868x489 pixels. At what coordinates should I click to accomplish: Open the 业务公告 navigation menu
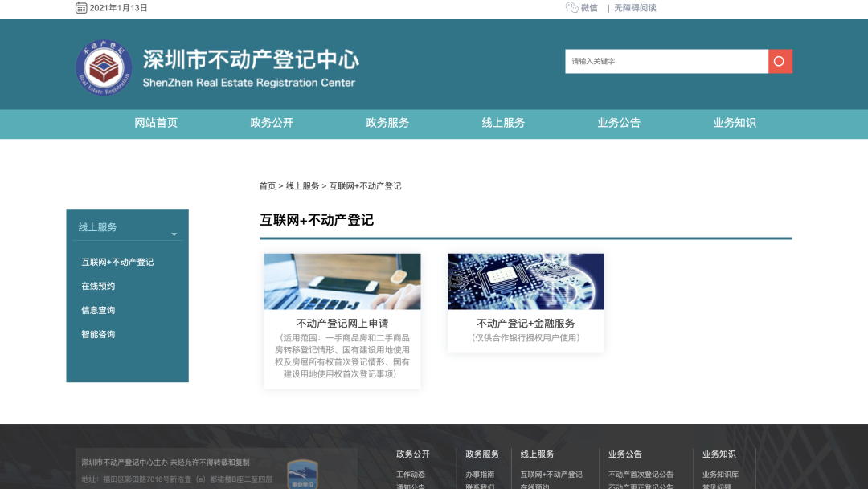[x=618, y=124]
